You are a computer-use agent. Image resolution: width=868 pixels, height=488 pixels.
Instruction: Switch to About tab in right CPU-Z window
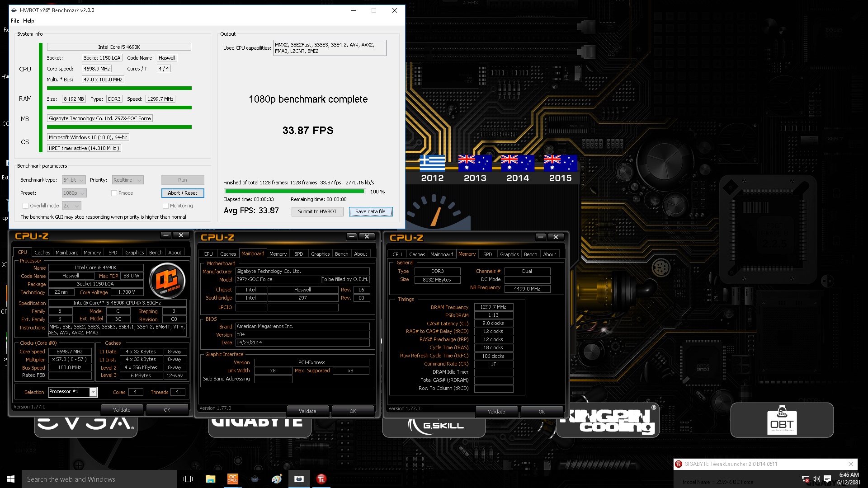point(550,254)
